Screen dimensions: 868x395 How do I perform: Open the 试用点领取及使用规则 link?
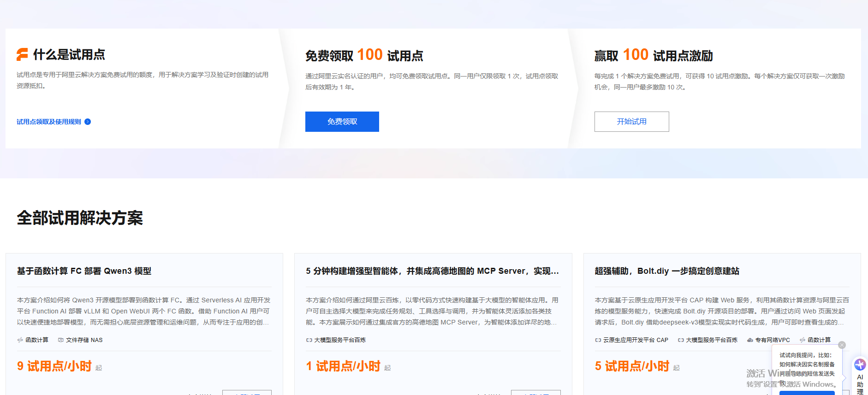click(49, 122)
